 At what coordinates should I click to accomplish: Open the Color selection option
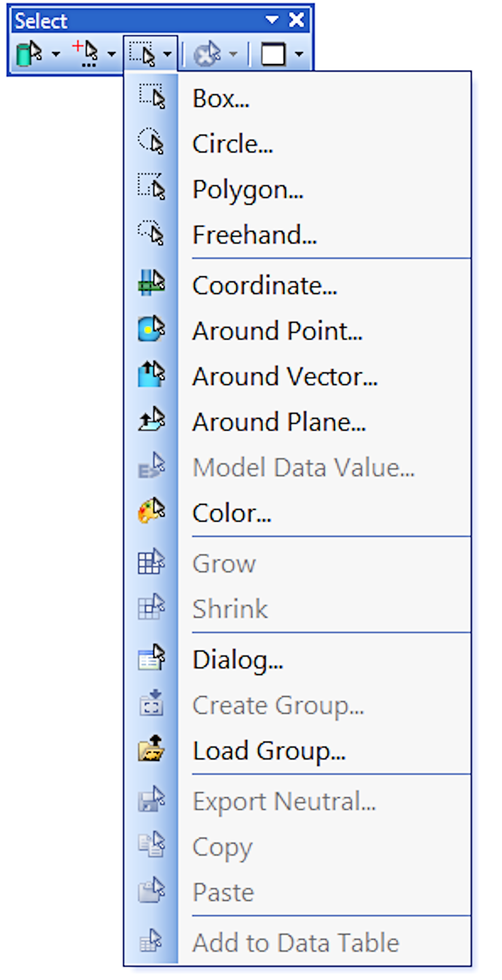231,513
